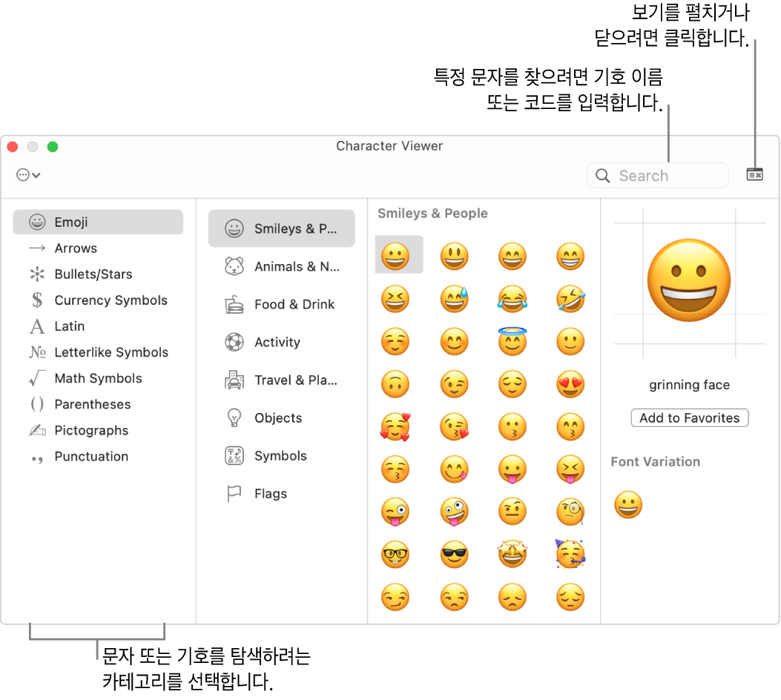Select the face savoring food emoji
781x700 pixels.
[454, 469]
